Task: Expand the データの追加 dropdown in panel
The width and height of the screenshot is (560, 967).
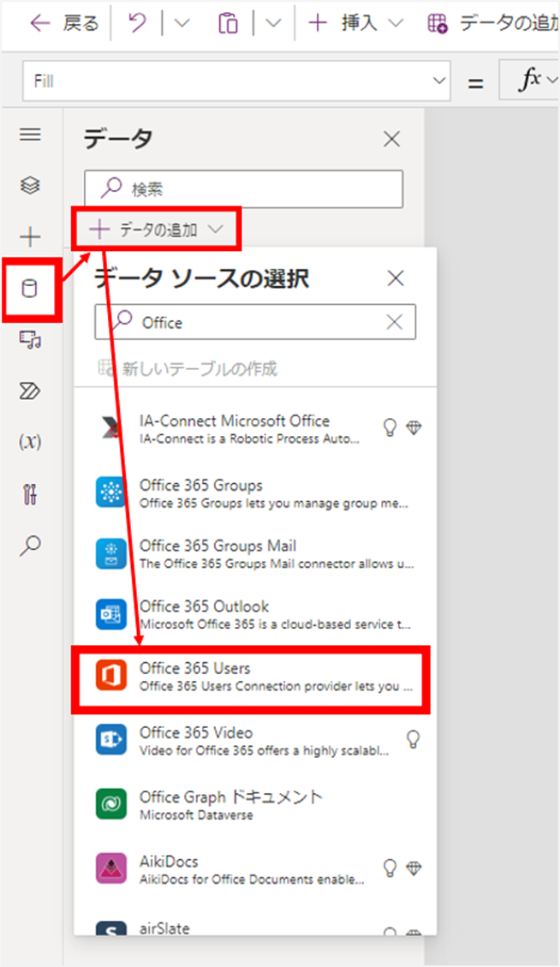Action: click(156, 230)
